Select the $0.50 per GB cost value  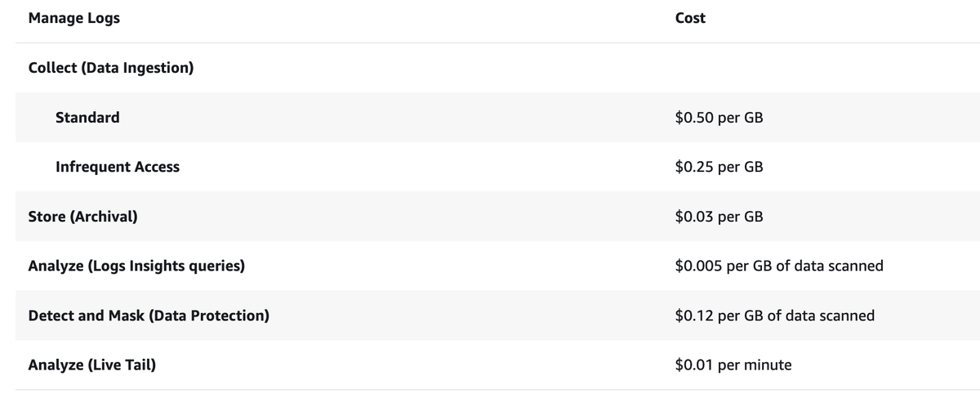click(x=719, y=117)
